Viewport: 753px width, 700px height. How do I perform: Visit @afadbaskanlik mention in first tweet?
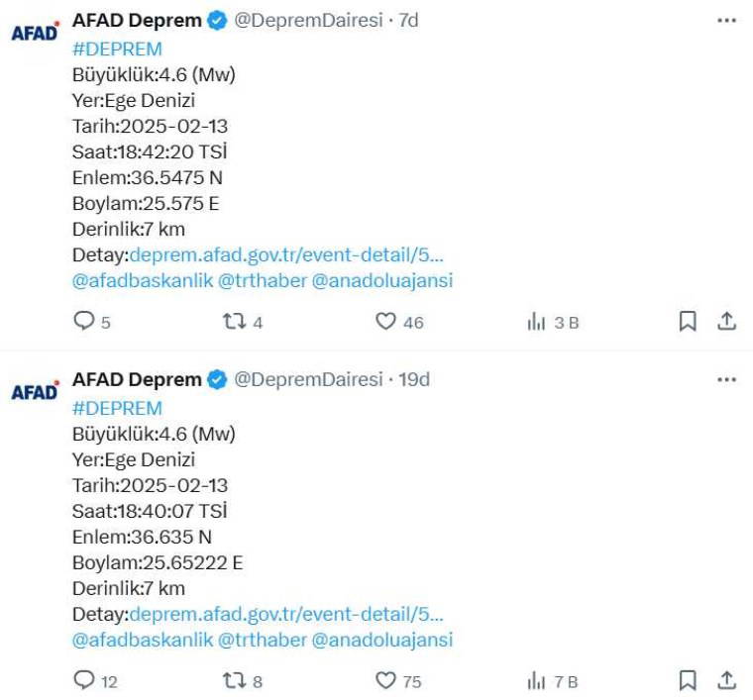tap(143, 280)
